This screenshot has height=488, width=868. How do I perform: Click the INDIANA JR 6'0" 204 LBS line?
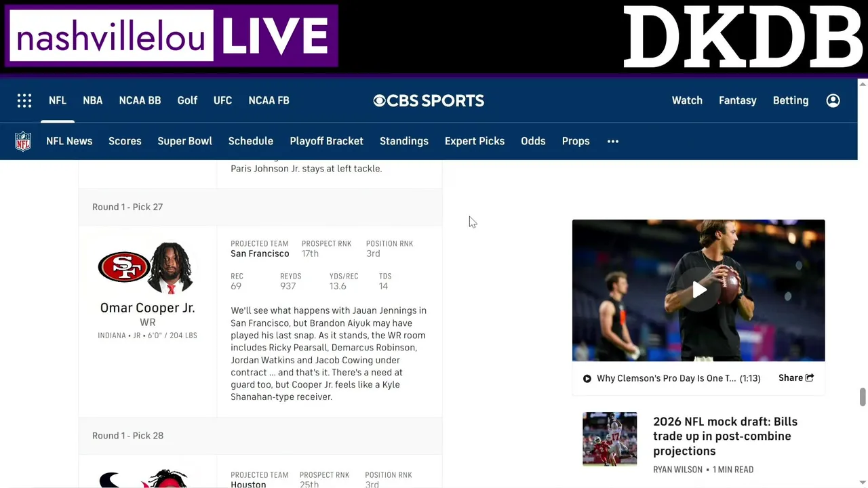click(147, 335)
